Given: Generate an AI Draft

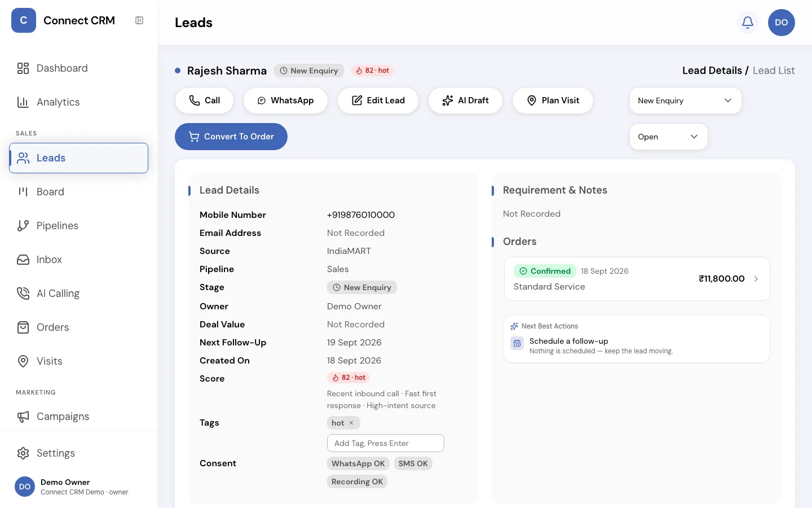Looking at the screenshot, I should tap(465, 100).
